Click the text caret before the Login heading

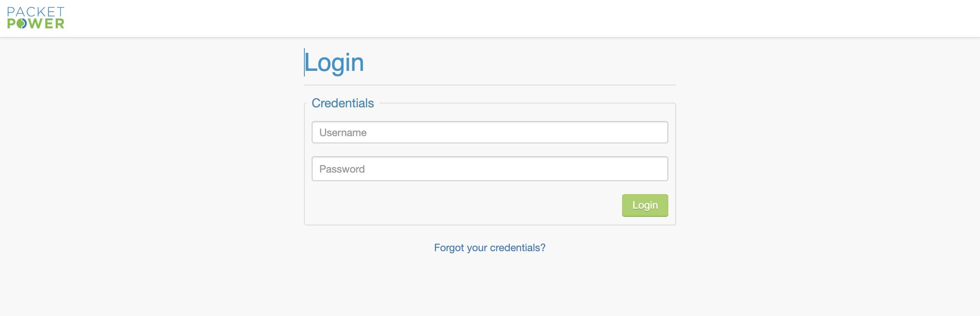[304, 62]
